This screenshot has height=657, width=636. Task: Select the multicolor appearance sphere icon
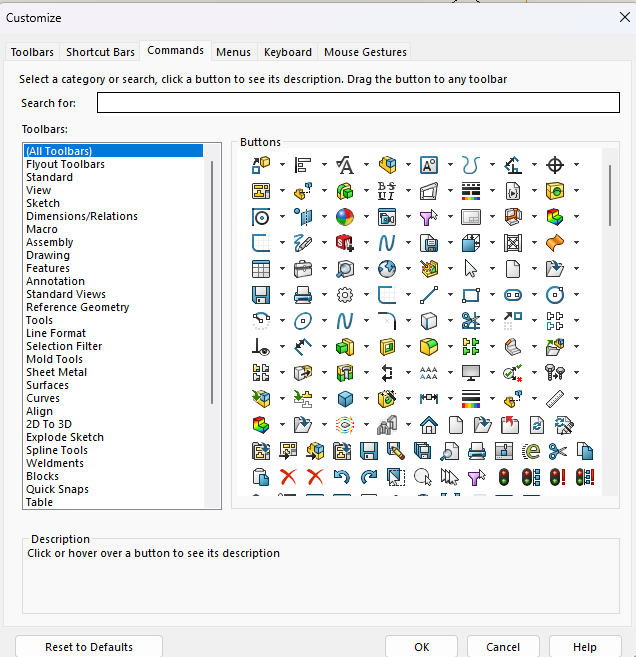click(345, 217)
